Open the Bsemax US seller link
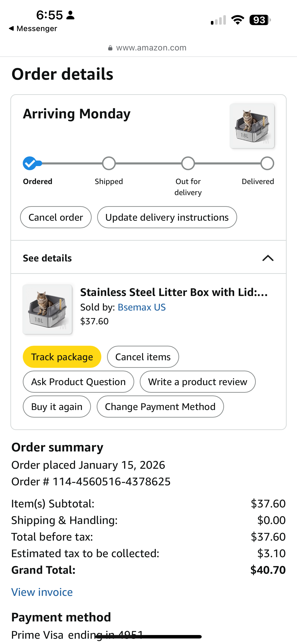Viewport: 297px width, 644px height. pos(142,307)
